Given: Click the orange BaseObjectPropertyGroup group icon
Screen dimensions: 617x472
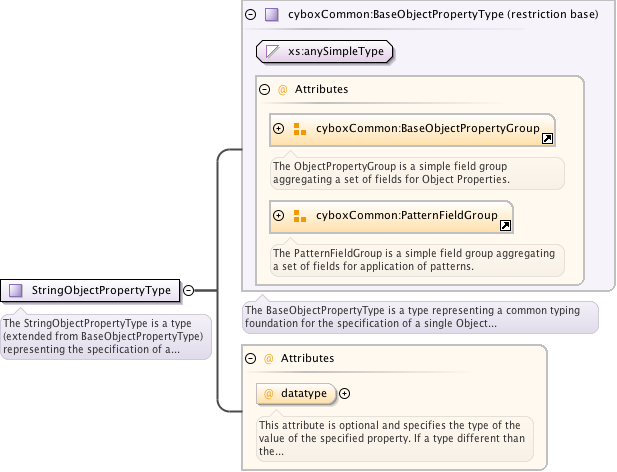Looking at the screenshot, I should click(x=300, y=129).
